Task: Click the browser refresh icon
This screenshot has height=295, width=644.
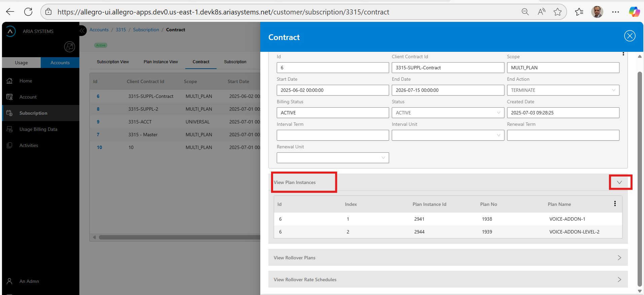Action: (x=28, y=12)
